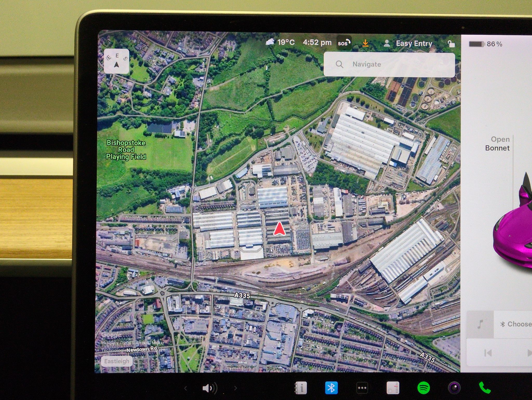Increase volume with right chevron
Image resolution: width=532 pixels, height=400 pixels.
point(235,388)
